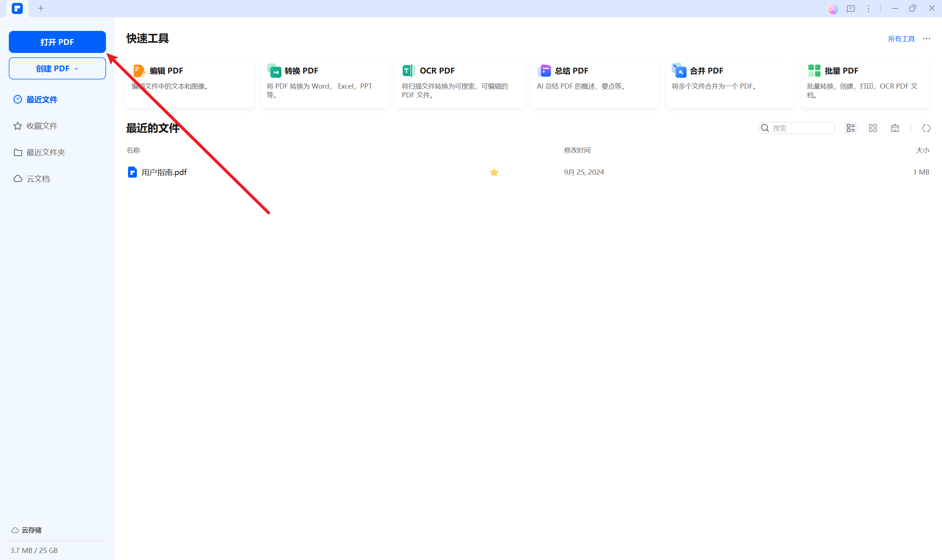
Task: Open quick tools more options ellipsis
Action: 926,39
